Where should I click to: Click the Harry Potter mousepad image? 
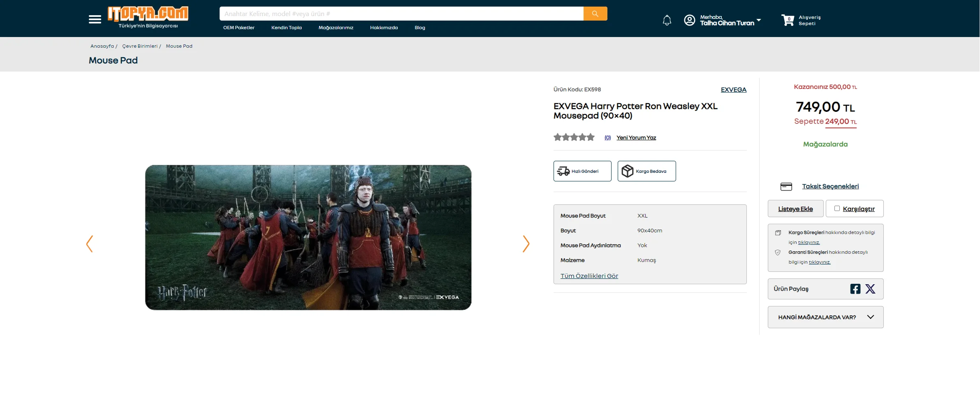coord(308,238)
